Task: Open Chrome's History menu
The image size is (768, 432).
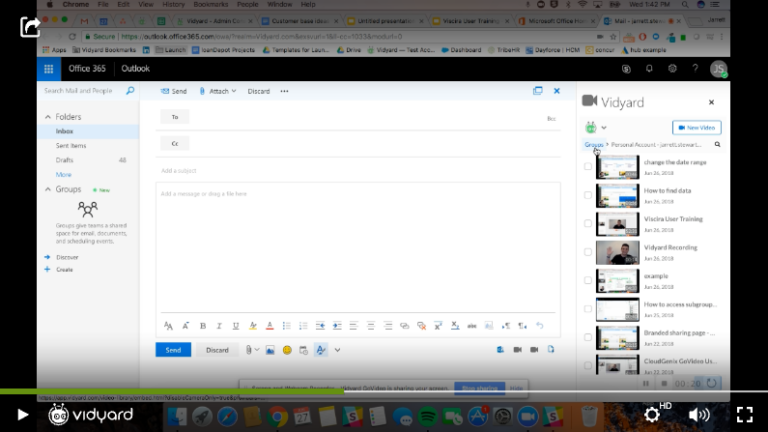Action: pos(173,4)
